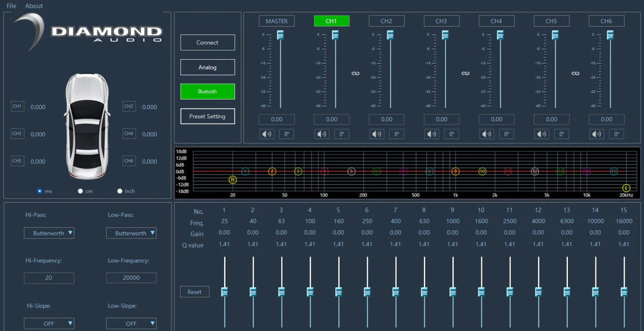Open the Low-Pass filter type dropdown
The width and height of the screenshot is (644, 331).
coord(131,233)
